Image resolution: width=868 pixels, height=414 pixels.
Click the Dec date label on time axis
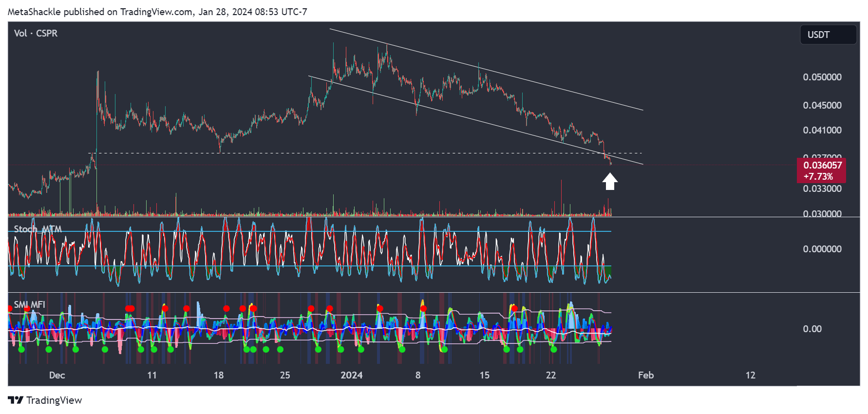[x=57, y=375]
